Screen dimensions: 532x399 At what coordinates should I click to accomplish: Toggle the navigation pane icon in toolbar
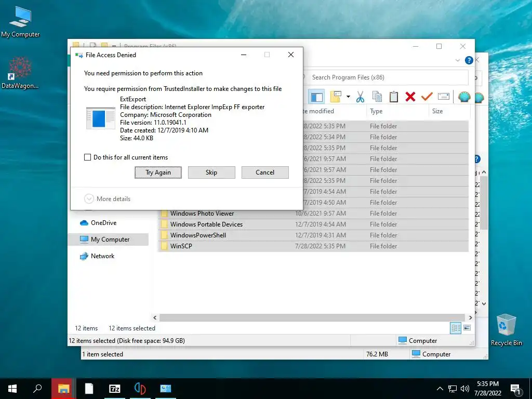point(316,97)
